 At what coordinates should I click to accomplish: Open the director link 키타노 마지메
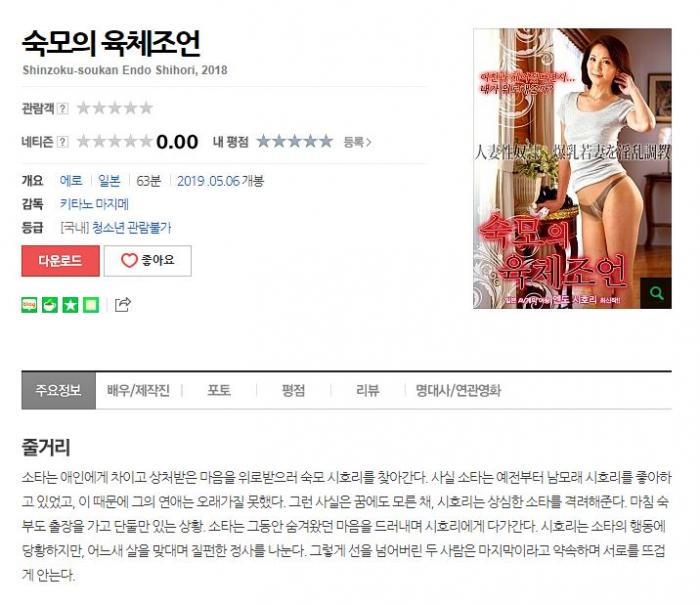(94, 204)
